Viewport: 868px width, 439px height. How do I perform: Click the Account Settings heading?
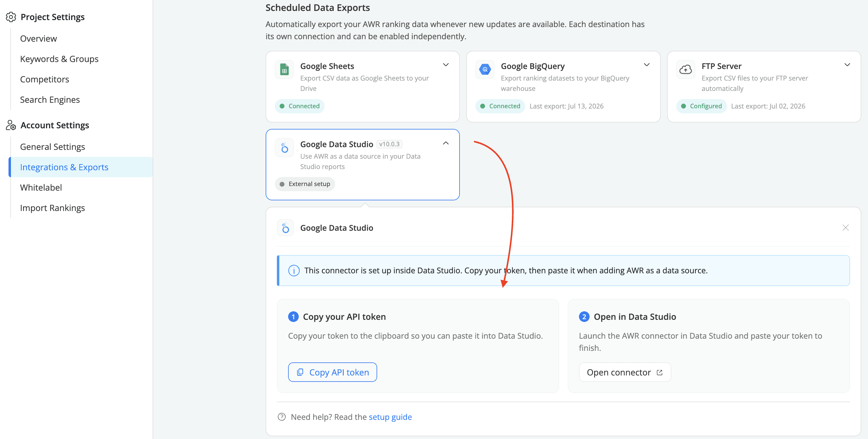pos(55,125)
